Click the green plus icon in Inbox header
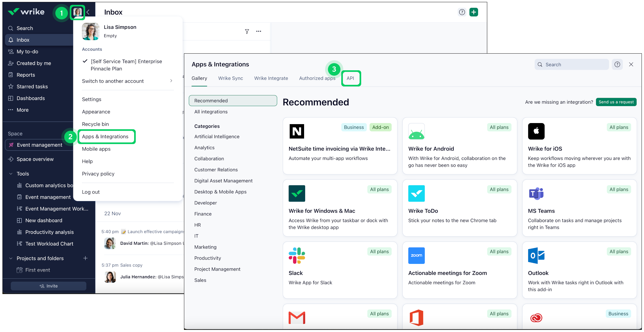Viewport: 644px width, 332px height. (474, 12)
